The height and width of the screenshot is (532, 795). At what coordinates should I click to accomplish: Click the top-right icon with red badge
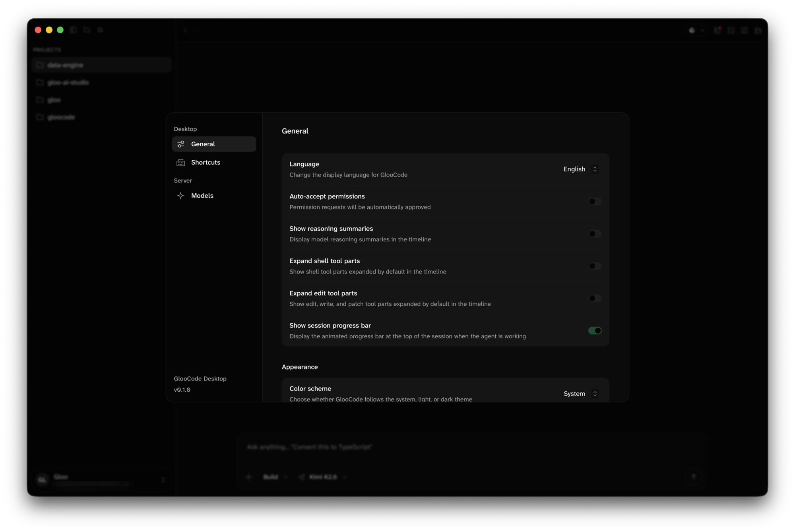717,30
